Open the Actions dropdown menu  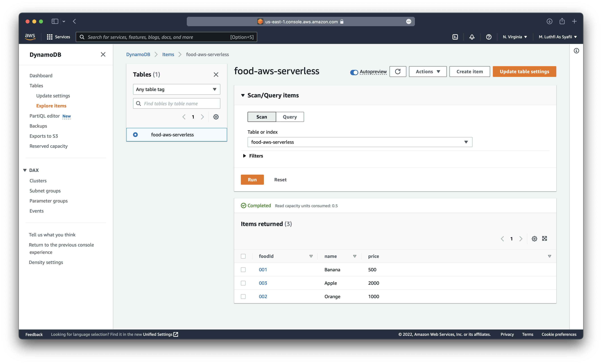point(427,72)
